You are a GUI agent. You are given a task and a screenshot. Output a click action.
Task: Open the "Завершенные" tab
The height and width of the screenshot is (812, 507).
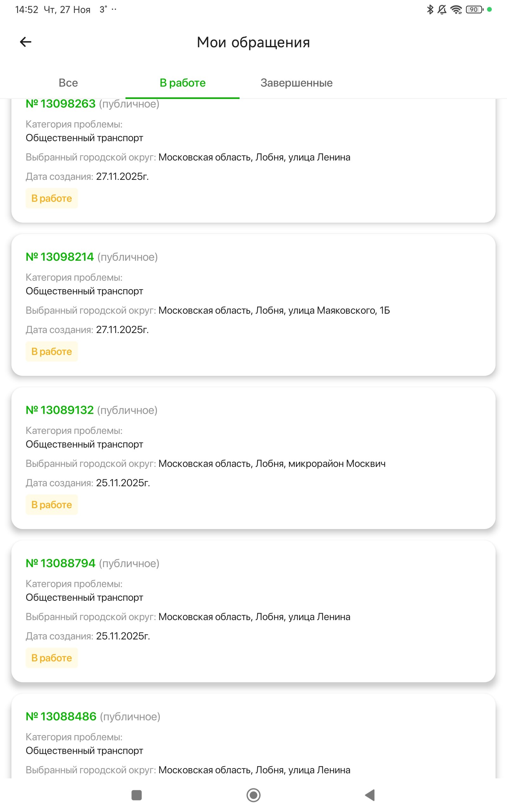point(296,82)
